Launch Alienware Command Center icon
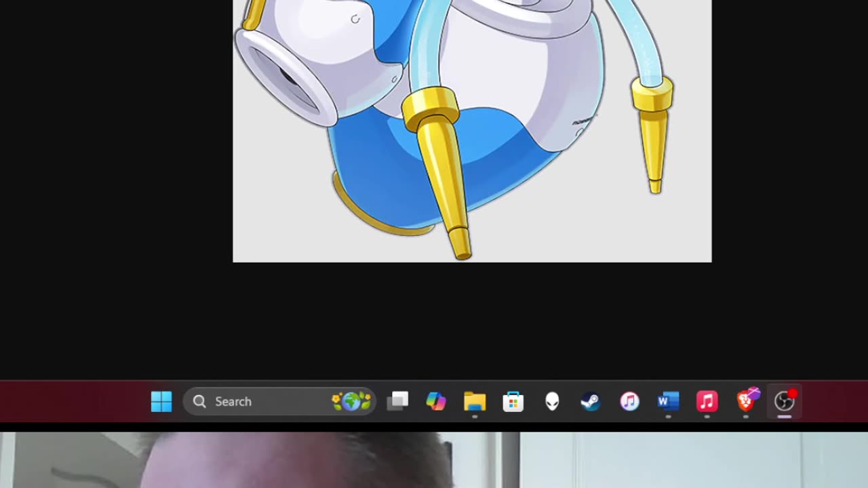Viewport: 868px width, 488px height. pyautogui.click(x=552, y=401)
